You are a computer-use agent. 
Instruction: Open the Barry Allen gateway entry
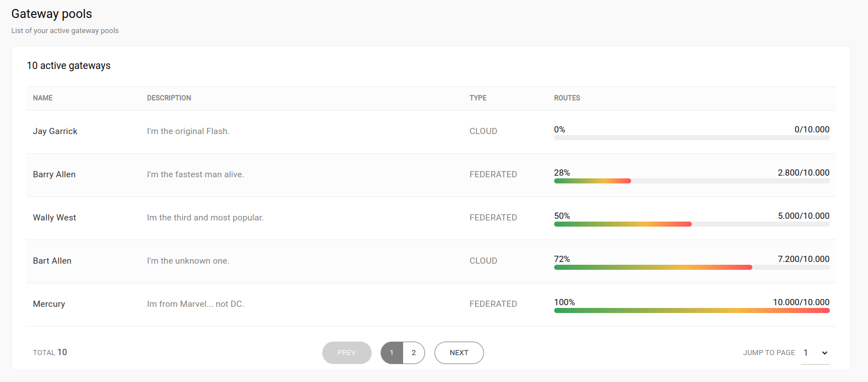pos(54,174)
